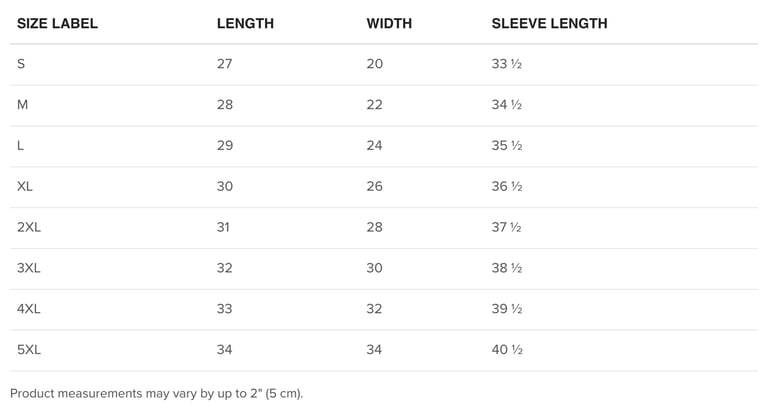
Task: Select the L size row label
Action: (x=20, y=146)
